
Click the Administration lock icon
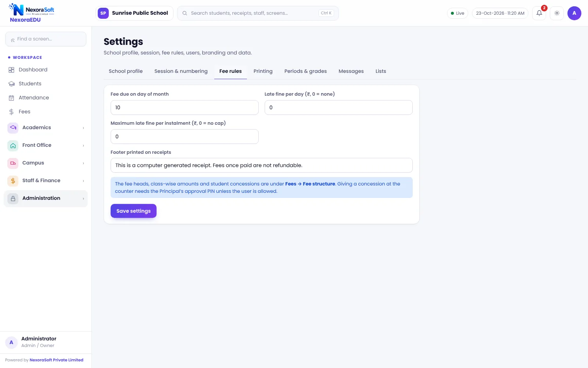coord(13,198)
